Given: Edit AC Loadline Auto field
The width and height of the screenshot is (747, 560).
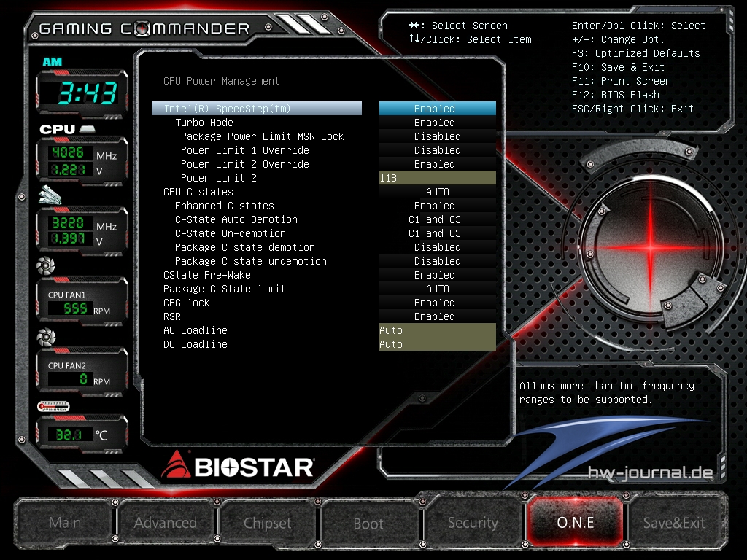Looking at the screenshot, I should [438, 330].
